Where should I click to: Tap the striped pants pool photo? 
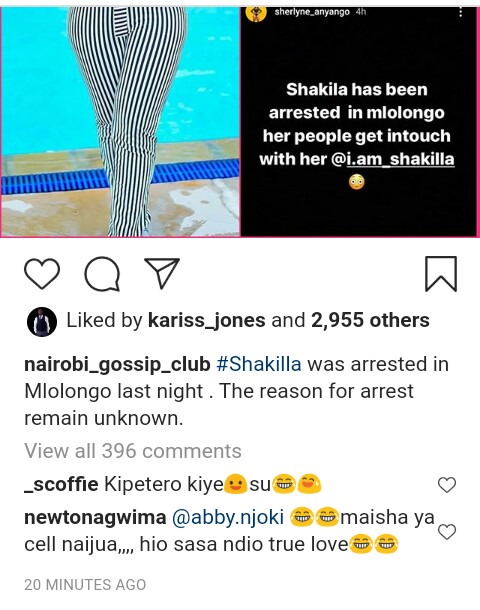tap(120, 121)
